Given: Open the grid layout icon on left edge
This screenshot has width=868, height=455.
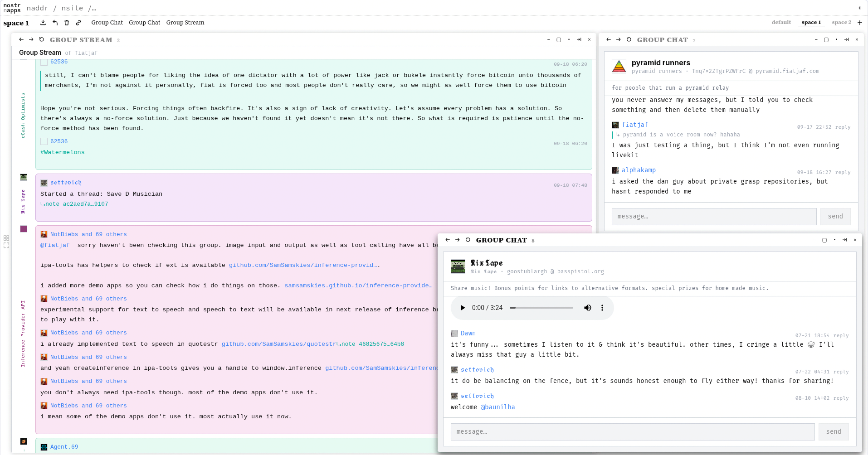Looking at the screenshot, I should [x=6, y=238].
